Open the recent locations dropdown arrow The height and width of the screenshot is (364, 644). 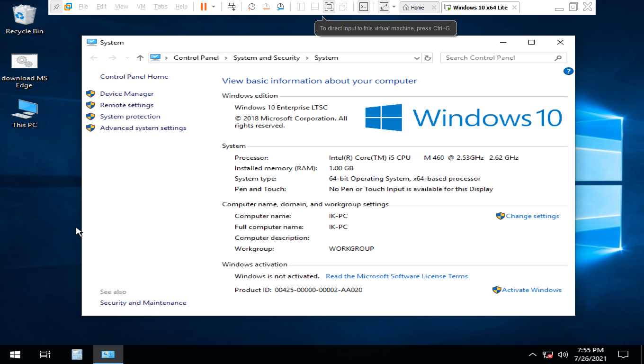(x=127, y=58)
